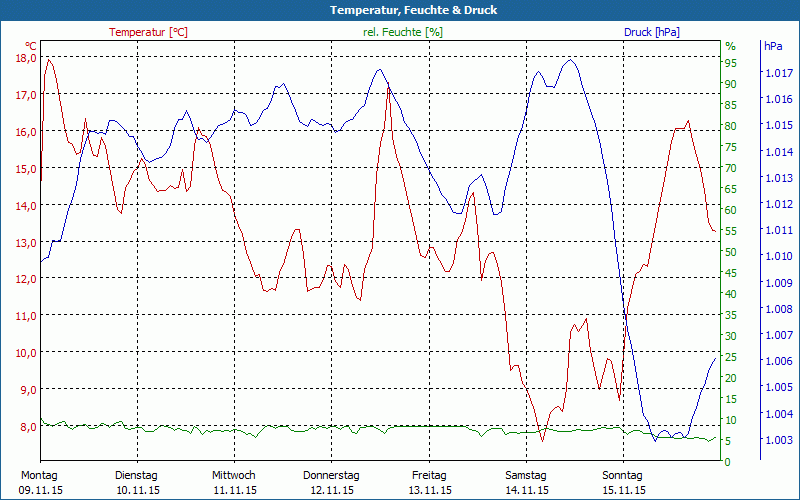This screenshot has width=800, height=500.
Task: Click the 'Donnerstag' day label
Action: [331, 476]
